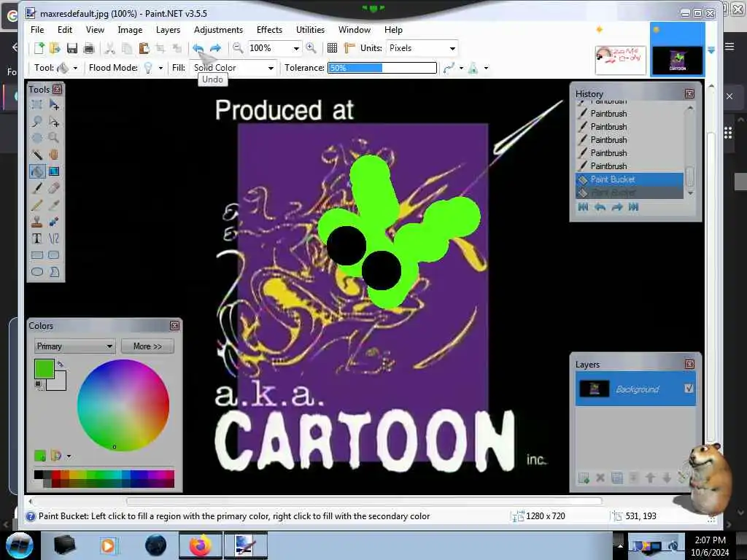Open the Adjustments menu
Screen dimensions: 747x560
click(x=218, y=29)
